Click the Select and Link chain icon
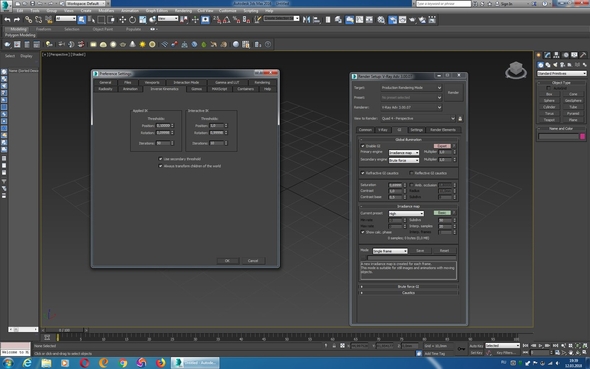This screenshot has width=590, height=369. point(28,20)
